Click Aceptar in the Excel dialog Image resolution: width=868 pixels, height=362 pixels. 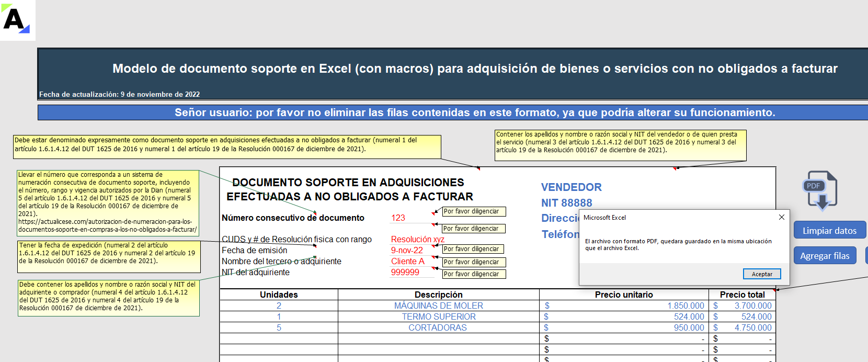click(762, 274)
